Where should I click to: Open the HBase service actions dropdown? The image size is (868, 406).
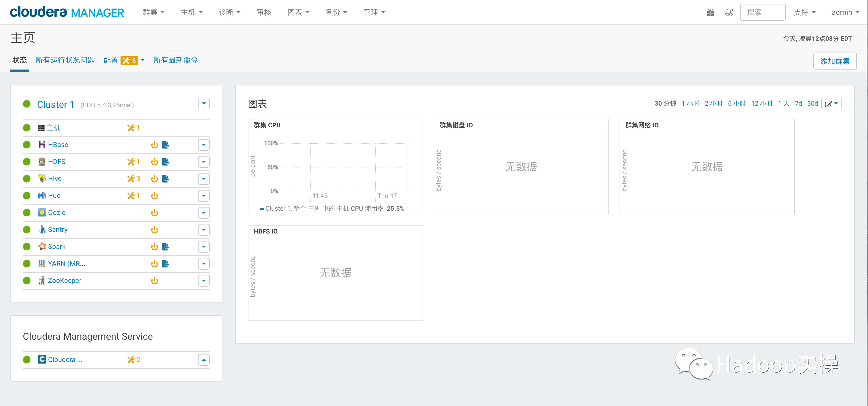(204, 145)
